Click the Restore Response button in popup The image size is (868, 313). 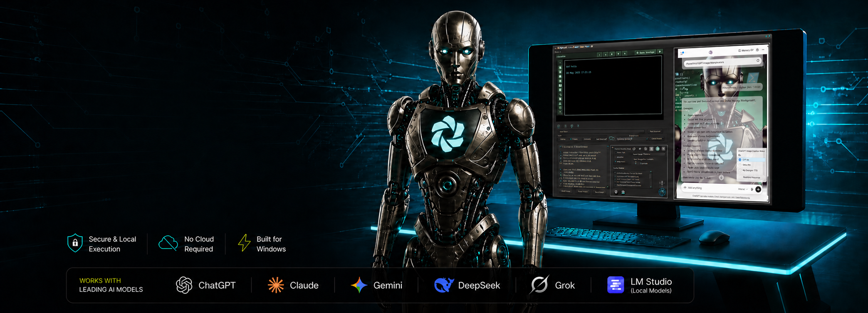coord(752,177)
